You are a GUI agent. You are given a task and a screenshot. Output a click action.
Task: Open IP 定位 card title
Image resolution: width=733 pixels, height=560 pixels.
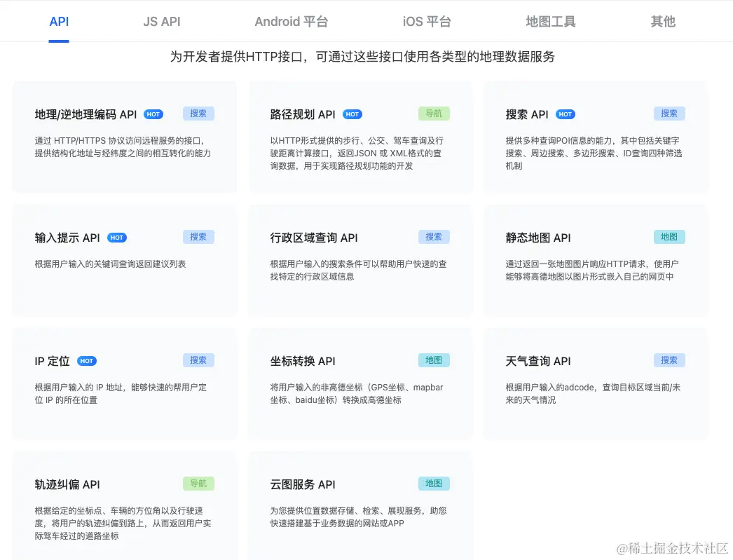pyautogui.click(x=52, y=362)
